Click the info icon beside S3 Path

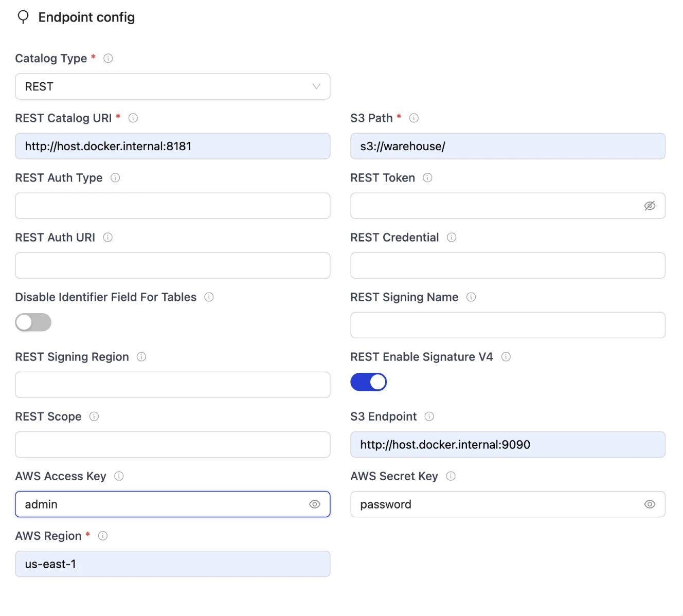coord(414,118)
